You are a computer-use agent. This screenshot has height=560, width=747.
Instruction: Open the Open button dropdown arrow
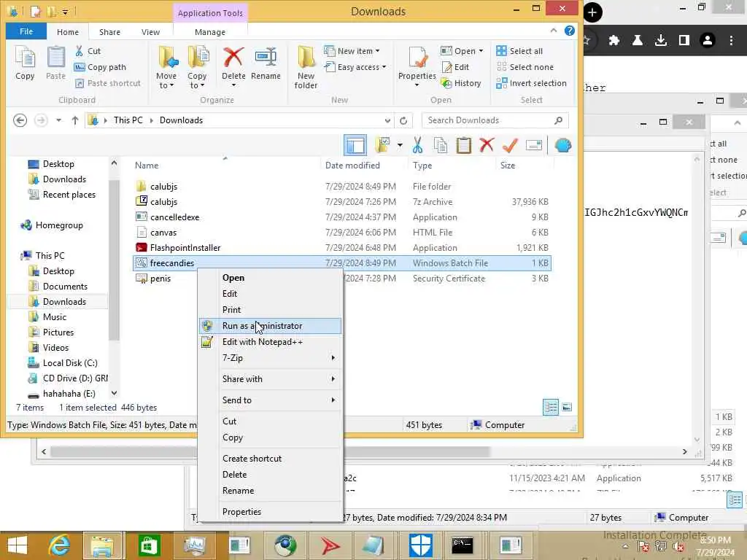coord(481,51)
